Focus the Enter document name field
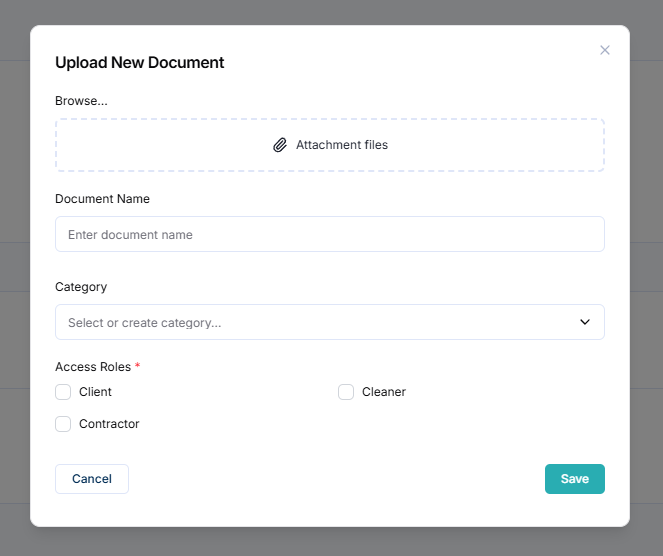 (329, 235)
